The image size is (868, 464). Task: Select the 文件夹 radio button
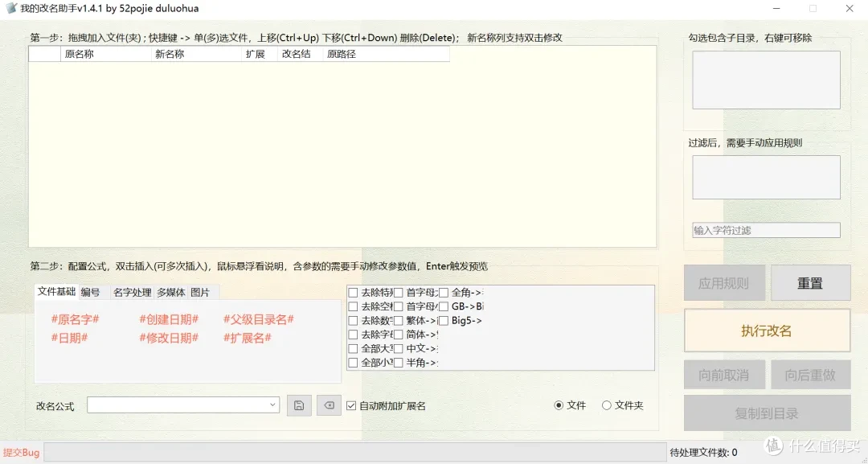[607, 405]
